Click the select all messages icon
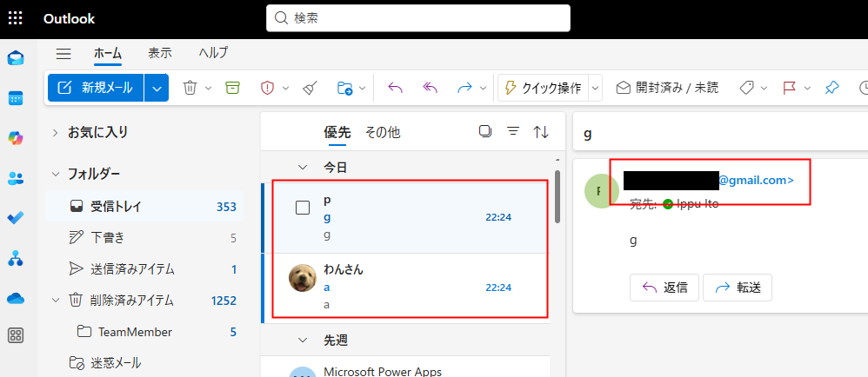Image resolution: width=868 pixels, height=377 pixels. pos(485,131)
